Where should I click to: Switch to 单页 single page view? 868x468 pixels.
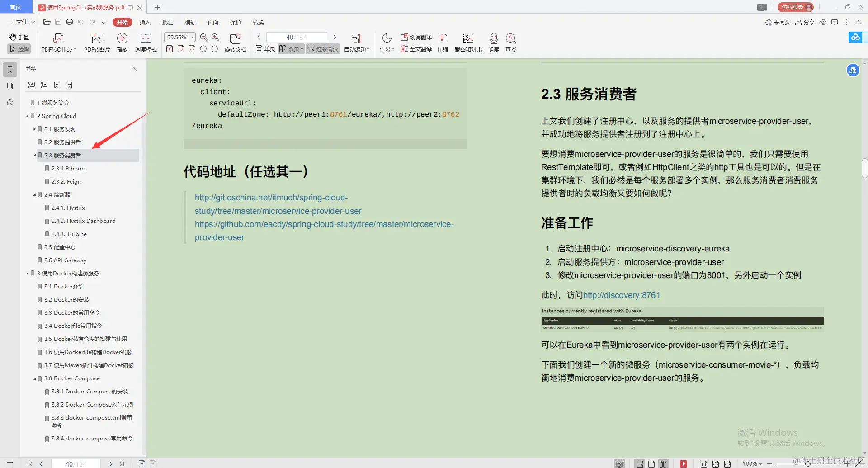click(x=264, y=49)
